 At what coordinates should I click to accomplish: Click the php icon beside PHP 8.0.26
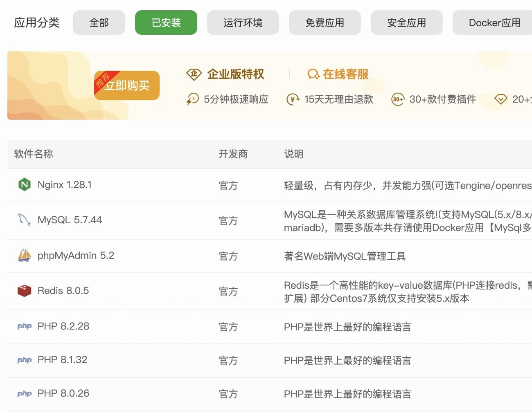[25, 394]
